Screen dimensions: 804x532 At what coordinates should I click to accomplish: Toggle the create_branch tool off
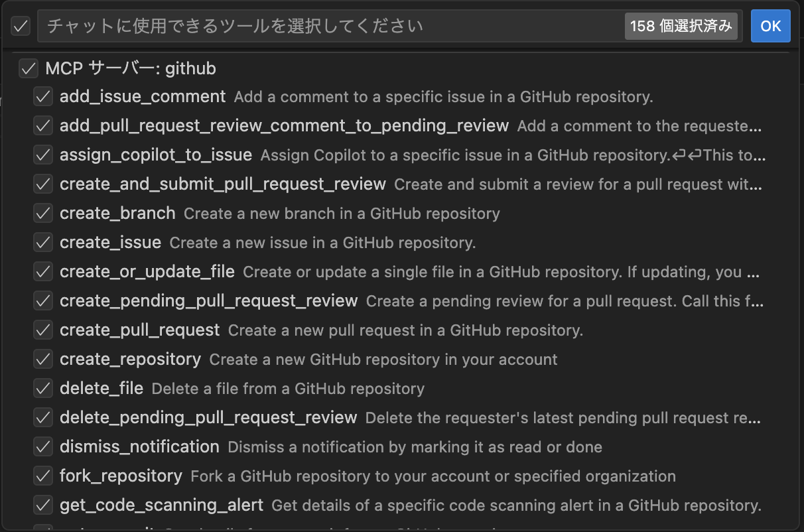[43, 213]
